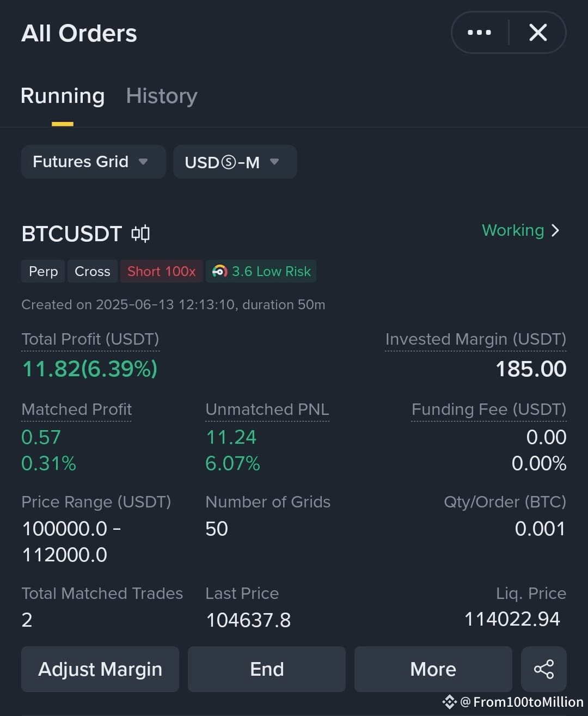
Task: Tap the Total Profit (USDT) label
Action: (x=90, y=339)
